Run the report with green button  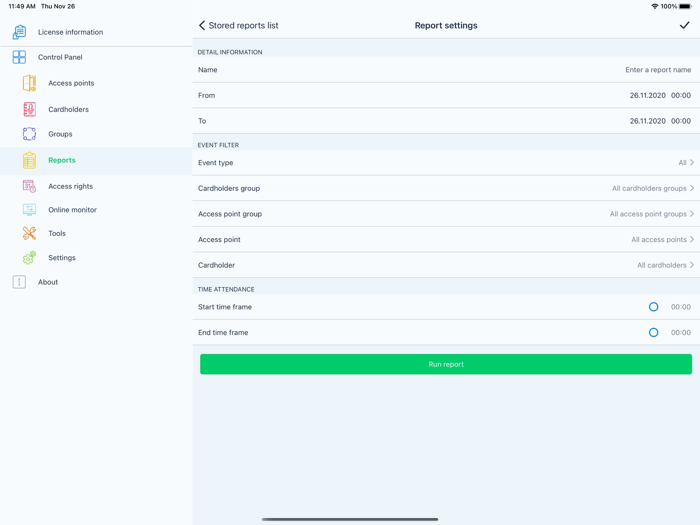point(446,364)
